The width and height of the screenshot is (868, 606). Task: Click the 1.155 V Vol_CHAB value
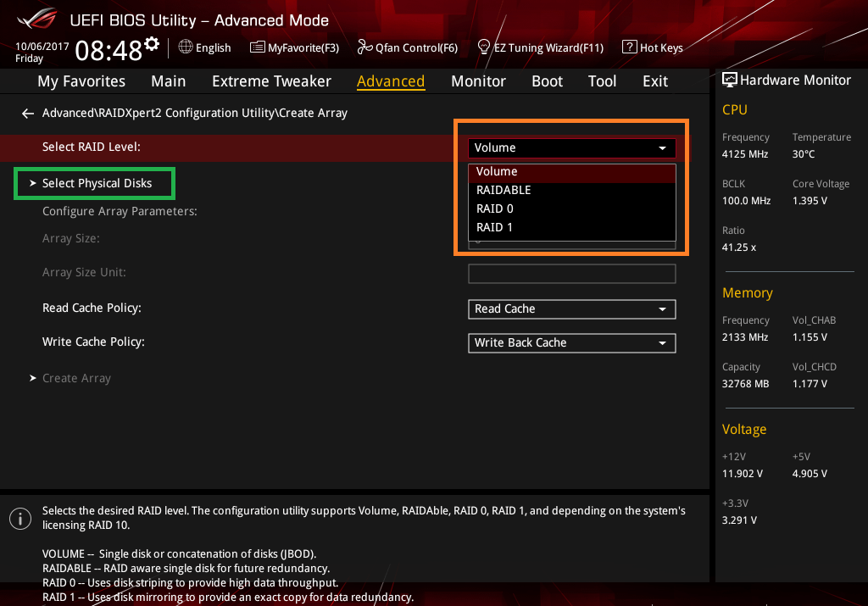click(810, 337)
